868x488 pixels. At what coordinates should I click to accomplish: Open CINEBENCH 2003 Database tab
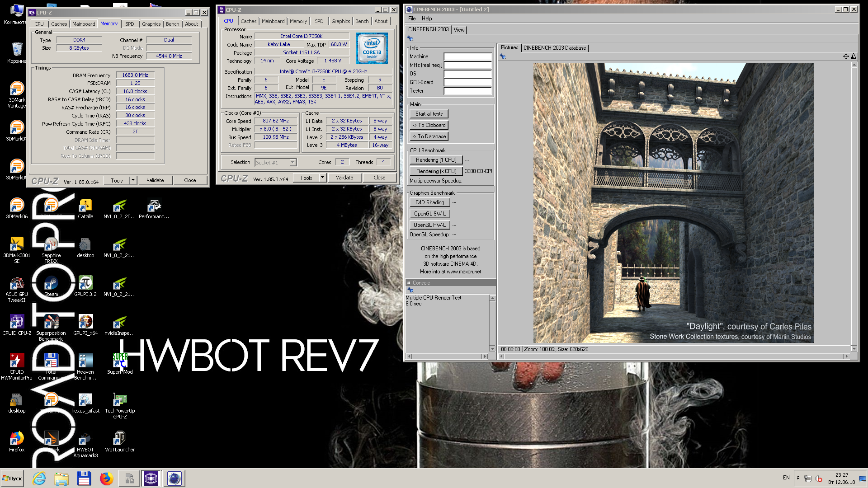(x=555, y=48)
